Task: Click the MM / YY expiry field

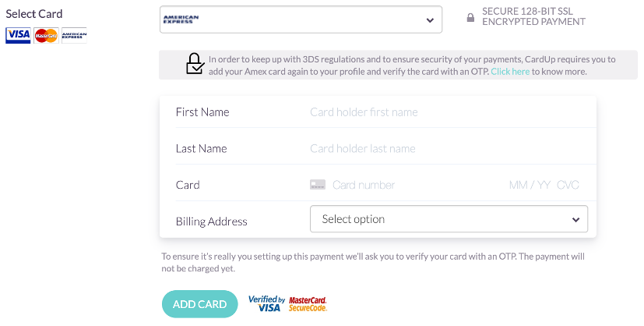Action: point(530,185)
